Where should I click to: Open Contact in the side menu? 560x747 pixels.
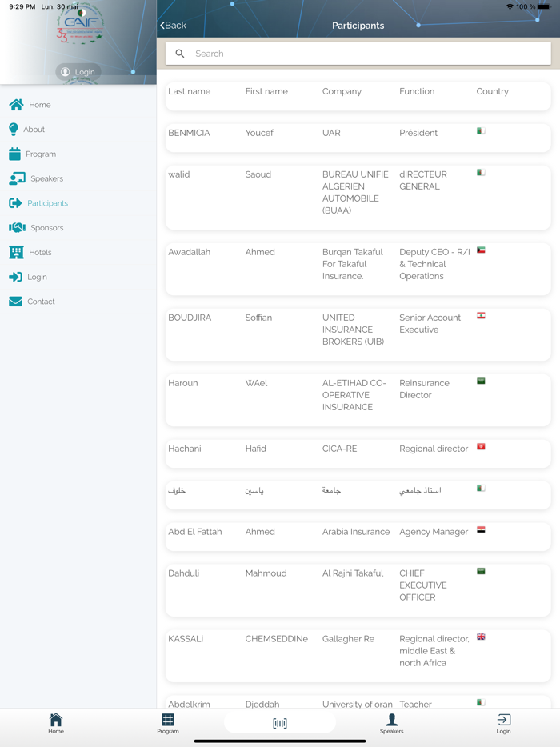pyautogui.click(x=41, y=301)
